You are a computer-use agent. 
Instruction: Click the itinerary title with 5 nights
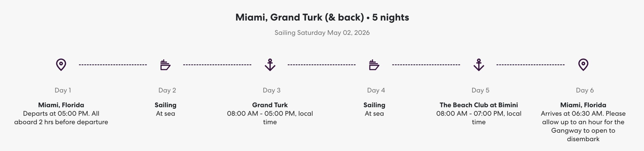pyautogui.click(x=322, y=17)
